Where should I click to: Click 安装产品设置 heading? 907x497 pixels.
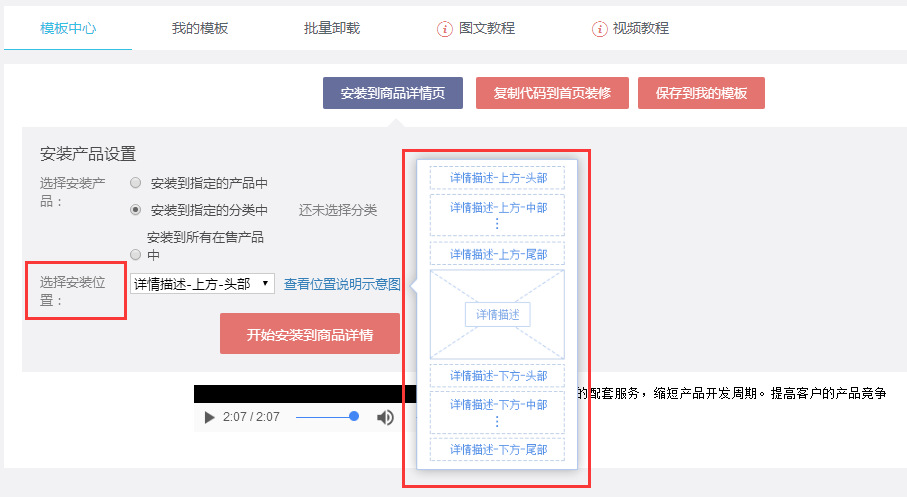click(x=88, y=154)
